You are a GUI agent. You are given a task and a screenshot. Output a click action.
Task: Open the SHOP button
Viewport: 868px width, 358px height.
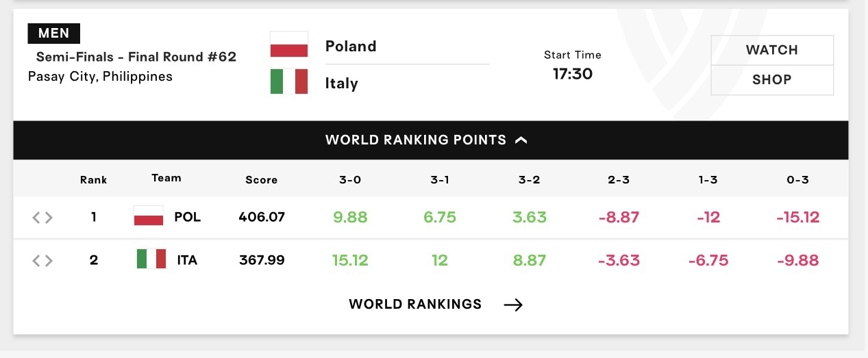(x=772, y=79)
